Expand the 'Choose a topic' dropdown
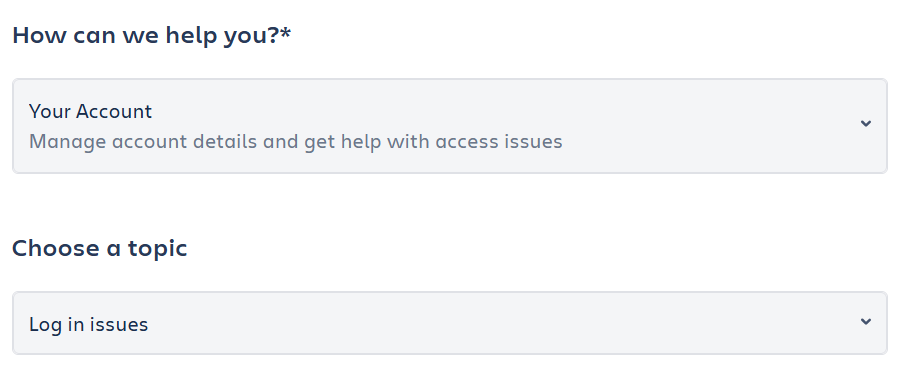 pyautogui.click(x=449, y=323)
